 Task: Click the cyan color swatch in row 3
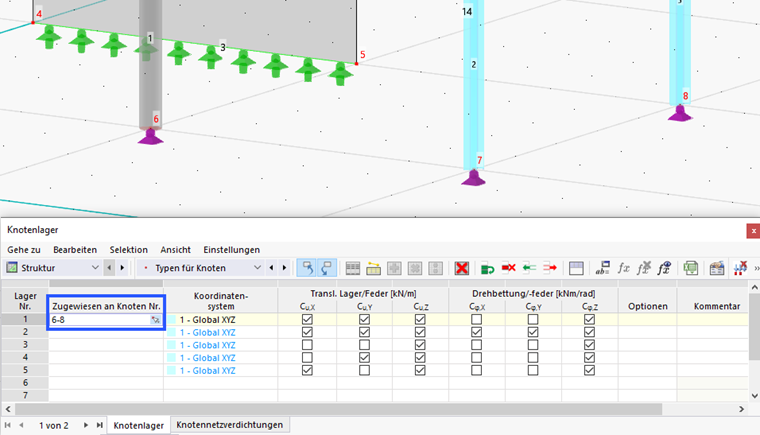171,345
